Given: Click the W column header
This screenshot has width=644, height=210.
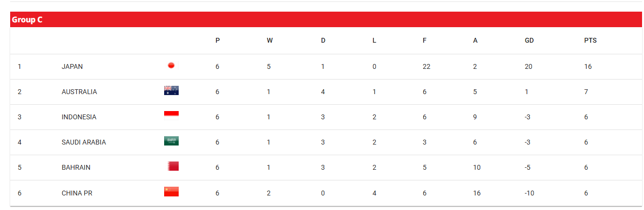Looking at the screenshot, I should [270, 41].
